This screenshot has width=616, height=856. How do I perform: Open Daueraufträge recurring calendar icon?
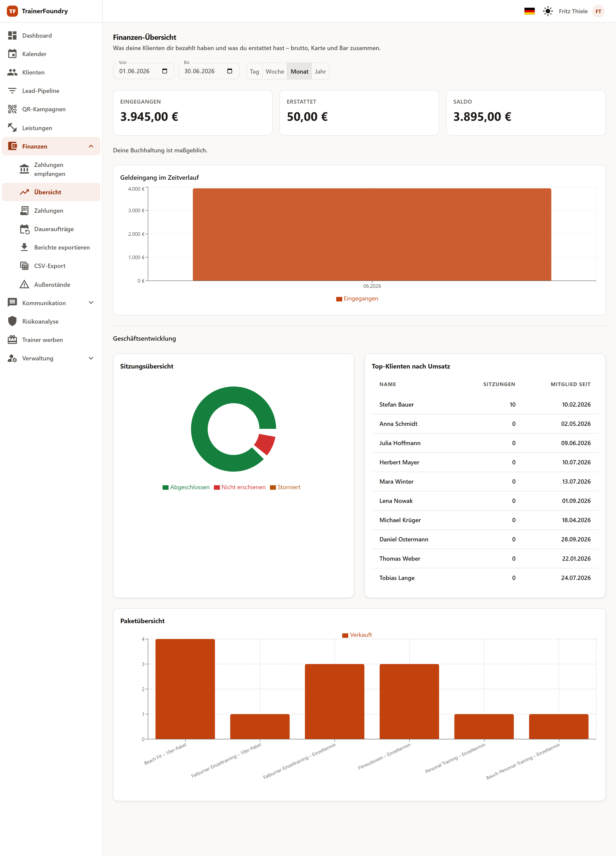25,229
